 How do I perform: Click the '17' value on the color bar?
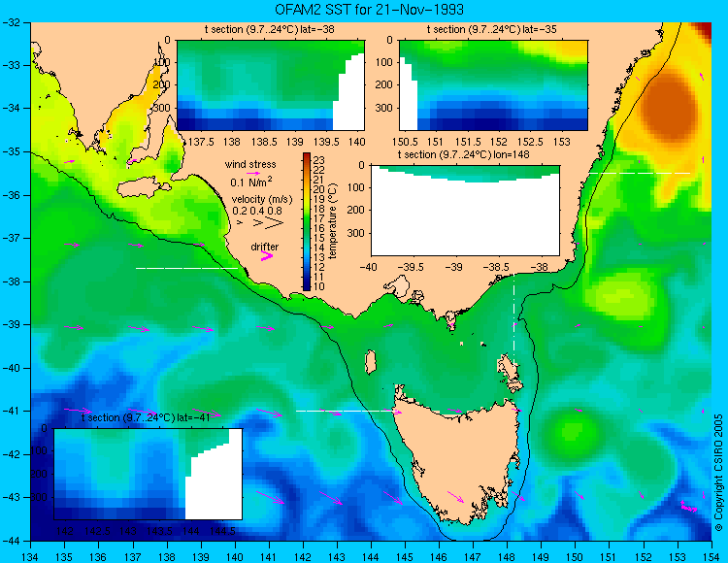[x=319, y=218]
